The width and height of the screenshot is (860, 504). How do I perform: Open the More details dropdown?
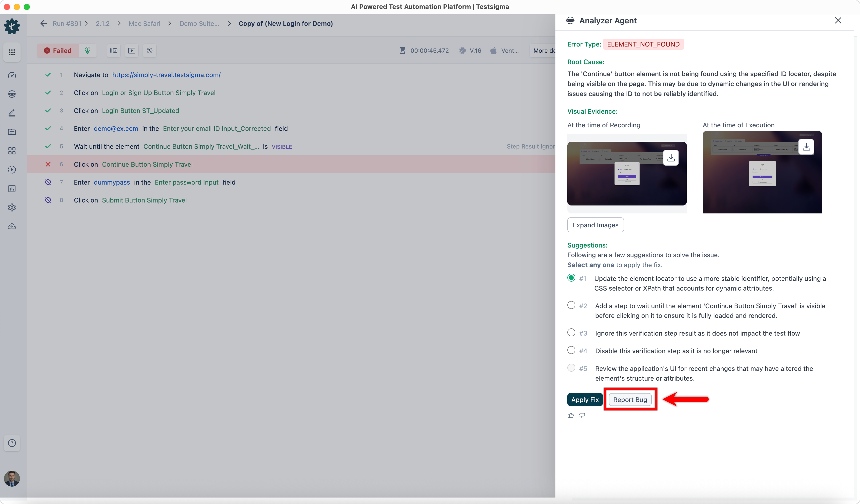click(544, 50)
